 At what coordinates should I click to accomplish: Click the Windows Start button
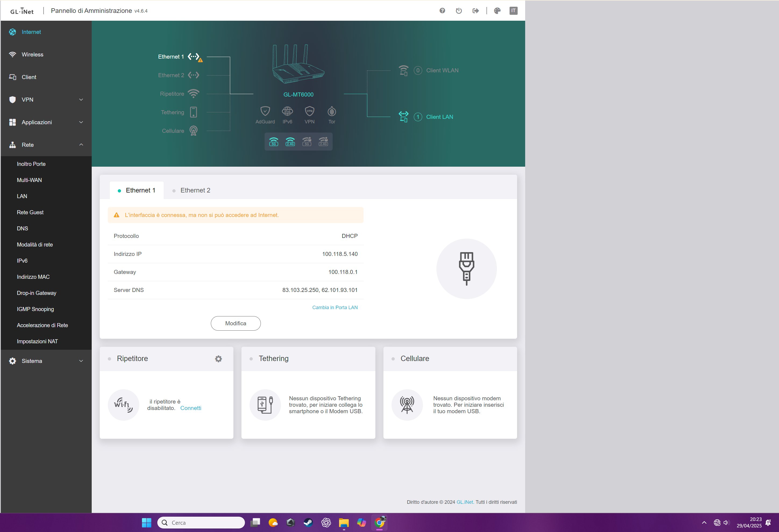tap(147, 523)
